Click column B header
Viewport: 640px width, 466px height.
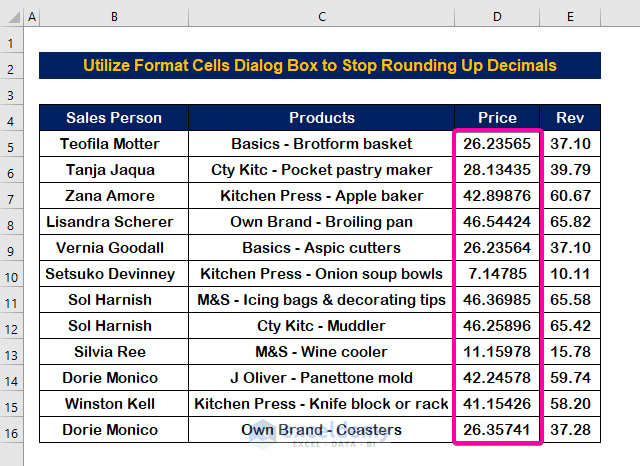coord(114,17)
